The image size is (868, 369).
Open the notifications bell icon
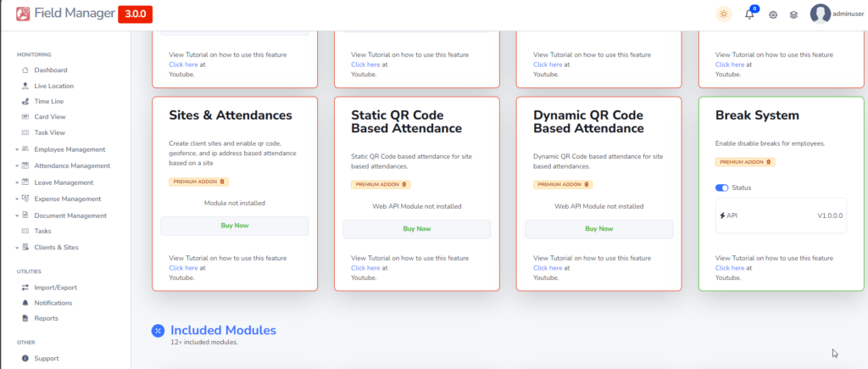749,14
